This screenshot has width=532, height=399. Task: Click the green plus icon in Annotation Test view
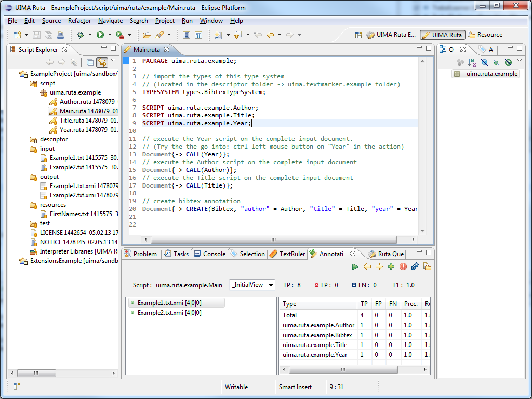point(391,267)
